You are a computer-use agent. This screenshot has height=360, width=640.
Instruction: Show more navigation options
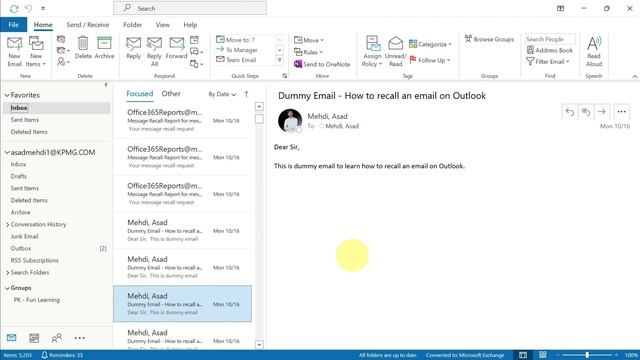click(80, 338)
